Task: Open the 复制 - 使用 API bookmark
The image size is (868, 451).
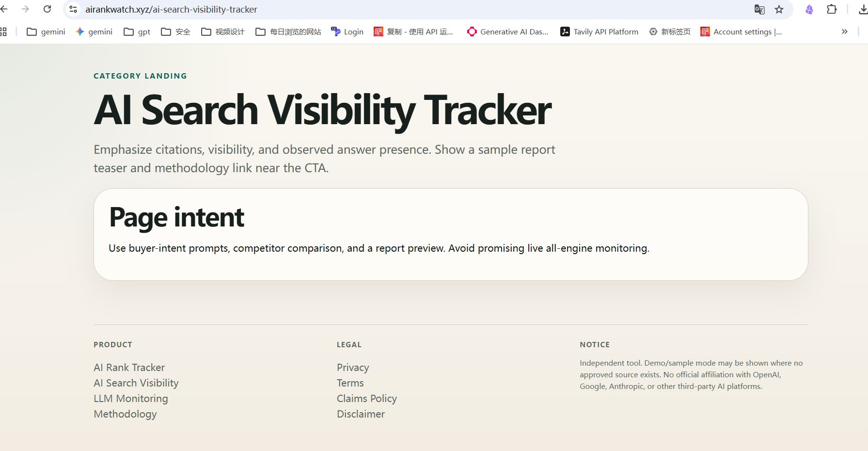Action: click(413, 32)
